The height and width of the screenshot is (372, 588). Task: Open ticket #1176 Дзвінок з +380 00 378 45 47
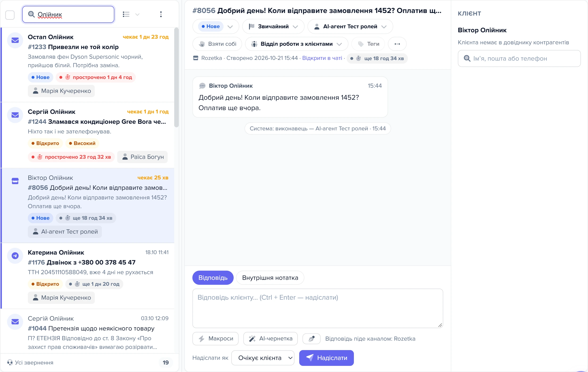coord(88,276)
